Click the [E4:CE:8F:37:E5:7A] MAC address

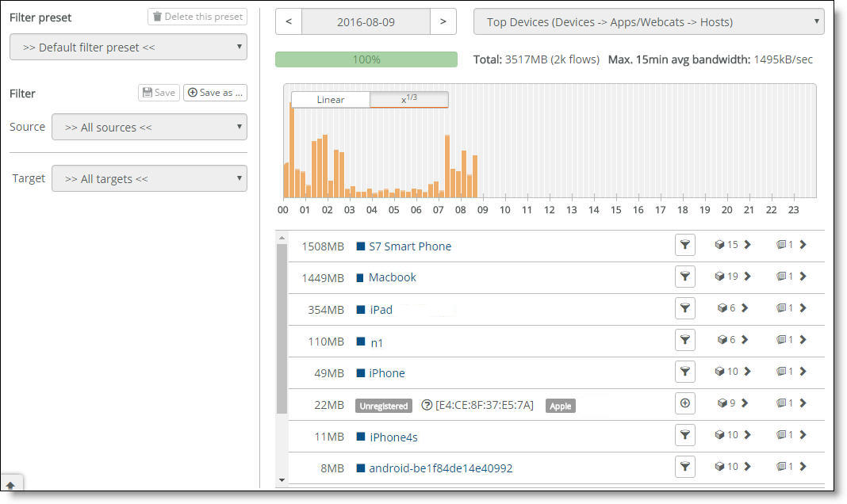pyautogui.click(x=484, y=405)
